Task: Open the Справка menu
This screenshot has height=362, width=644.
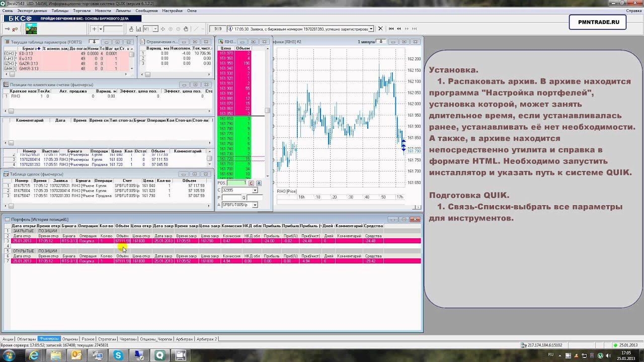Action: 633,11
